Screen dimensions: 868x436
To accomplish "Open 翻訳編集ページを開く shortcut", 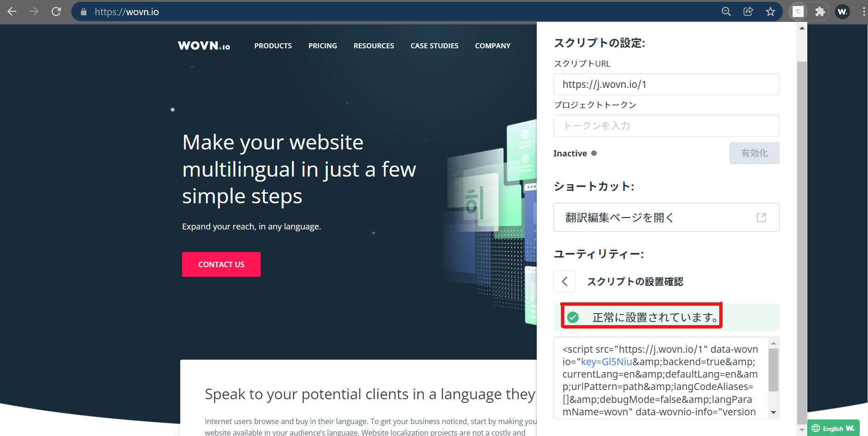I will 666,217.
